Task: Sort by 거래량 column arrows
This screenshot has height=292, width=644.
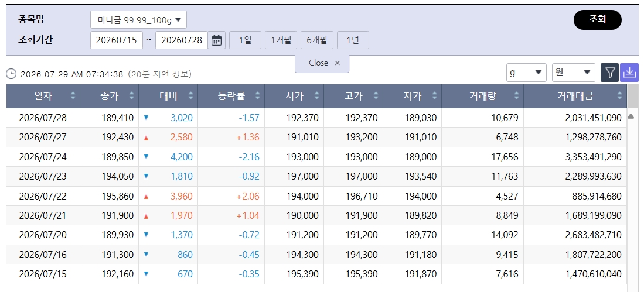Action: click(517, 96)
